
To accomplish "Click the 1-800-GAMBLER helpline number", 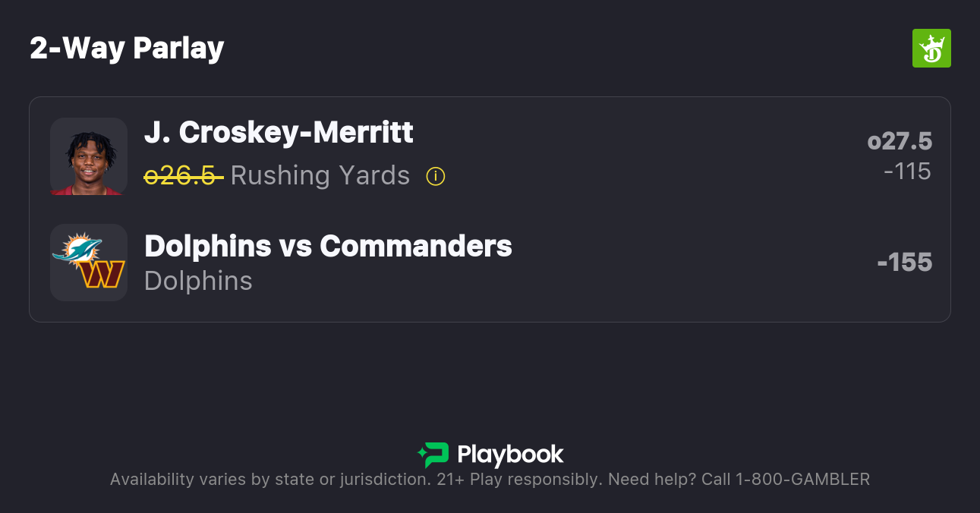I will click(x=802, y=480).
